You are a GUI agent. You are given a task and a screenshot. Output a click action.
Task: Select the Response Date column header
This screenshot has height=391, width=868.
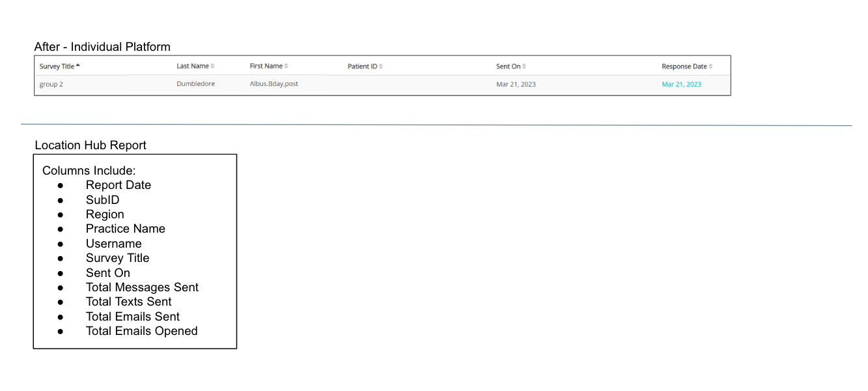(x=684, y=66)
